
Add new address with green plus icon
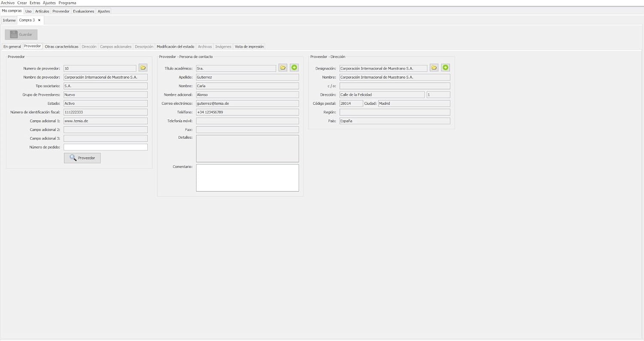(x=446, y=68)
